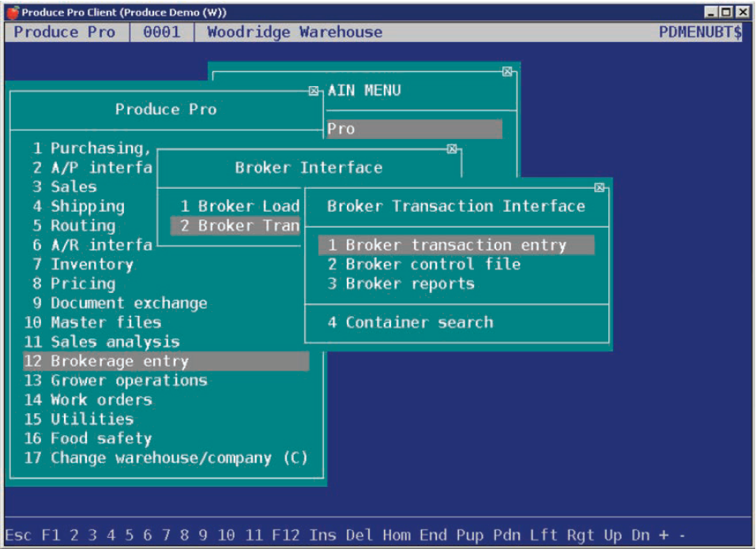756x549 pixels.
Task: Choose 1 Broker Load in Broker Interface
Action: coord(240,206)
